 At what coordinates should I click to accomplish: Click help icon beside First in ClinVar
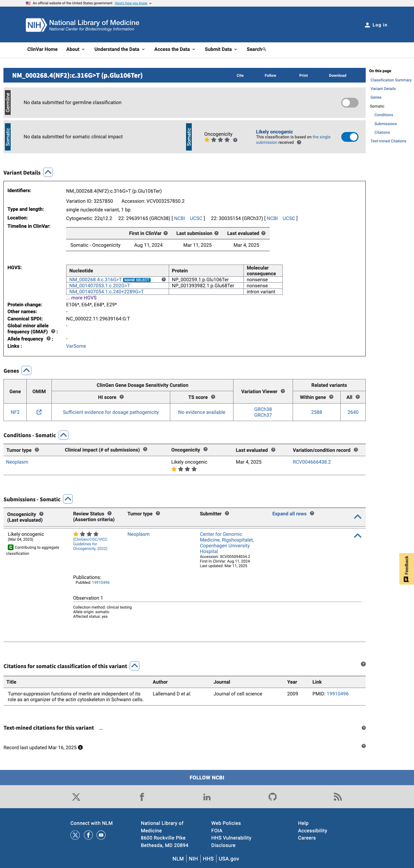[x=165, y=233]
